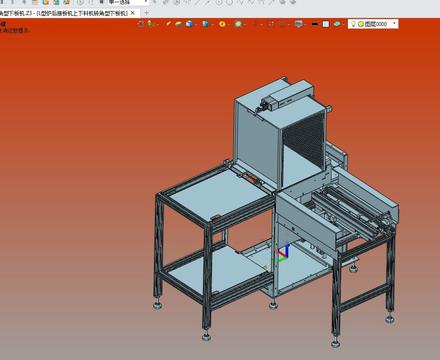Select the orange pencil icon in view toolbar
This screenshot has height=360, width=440.
pyautogui.click(x=168, y=24)
